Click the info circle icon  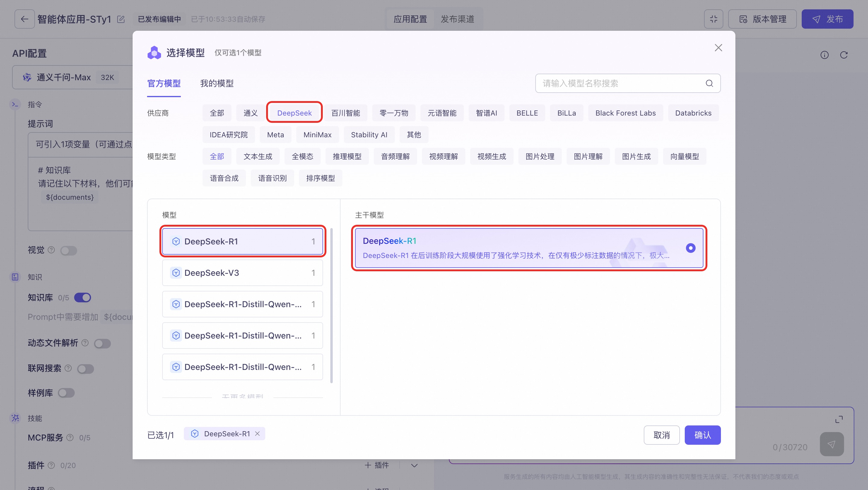click(824, 55)
